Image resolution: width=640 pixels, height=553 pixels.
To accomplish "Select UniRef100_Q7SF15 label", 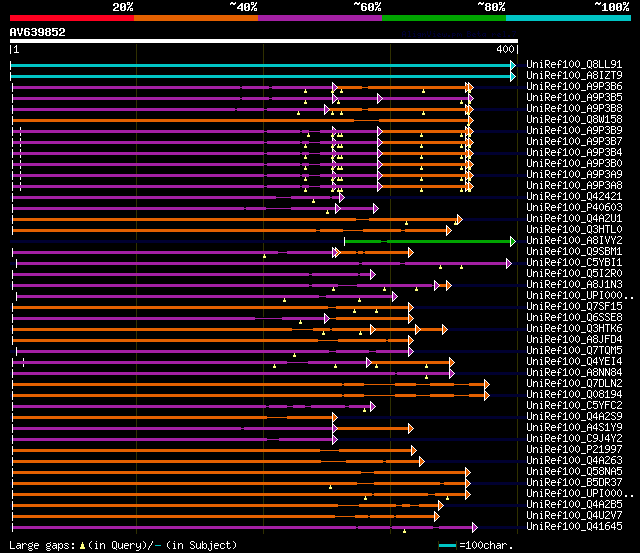I will [x=574, y=307].
